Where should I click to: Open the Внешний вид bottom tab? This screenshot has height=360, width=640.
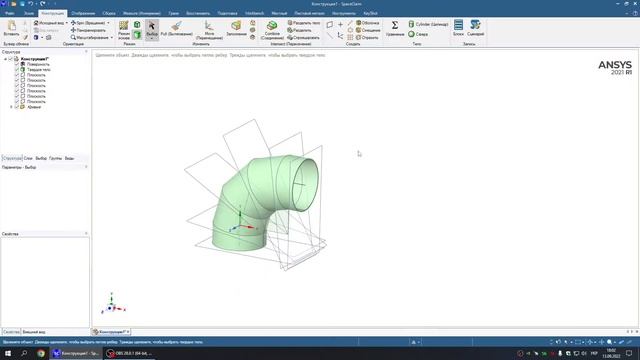tap(33, 332)
